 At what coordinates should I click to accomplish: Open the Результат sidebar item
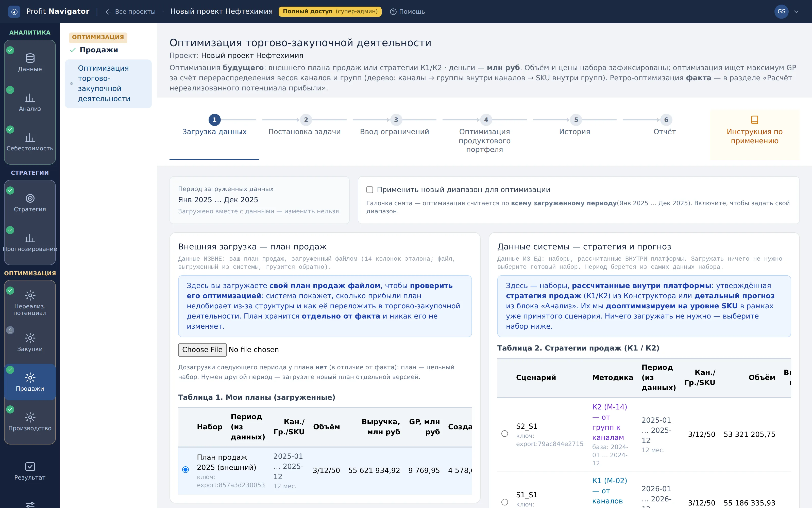click(30, 471)
